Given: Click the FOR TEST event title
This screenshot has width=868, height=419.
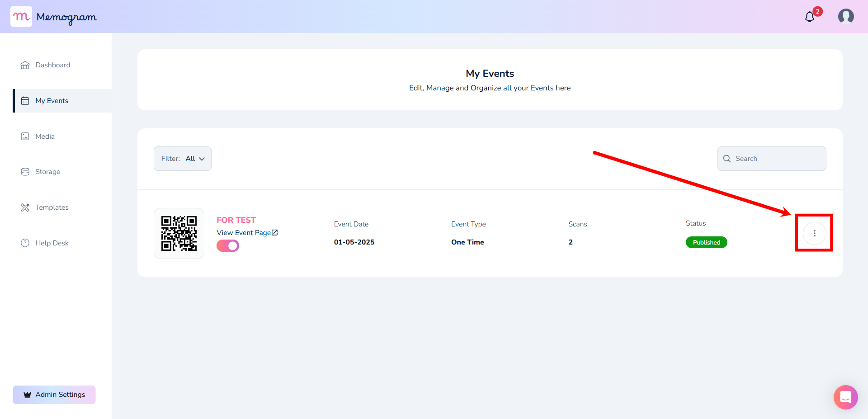Looking at the screenshot, I should click(x=236, y=220).
